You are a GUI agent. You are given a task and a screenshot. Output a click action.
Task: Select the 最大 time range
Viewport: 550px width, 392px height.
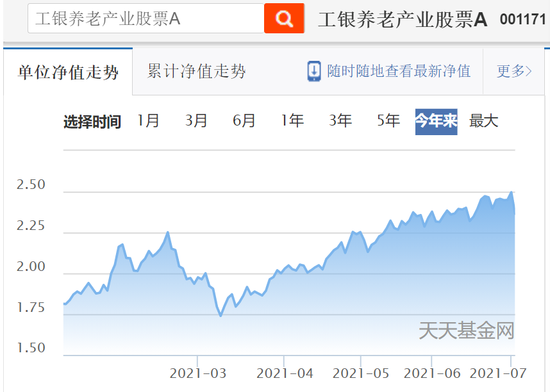[484, 121]
